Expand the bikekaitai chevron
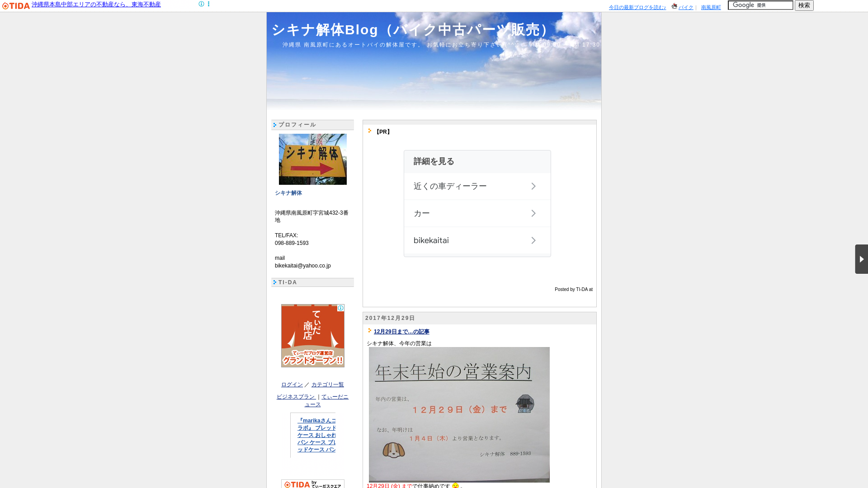This screenshot has width=868, height=488. pyautogui.click(x=533, y=240)
